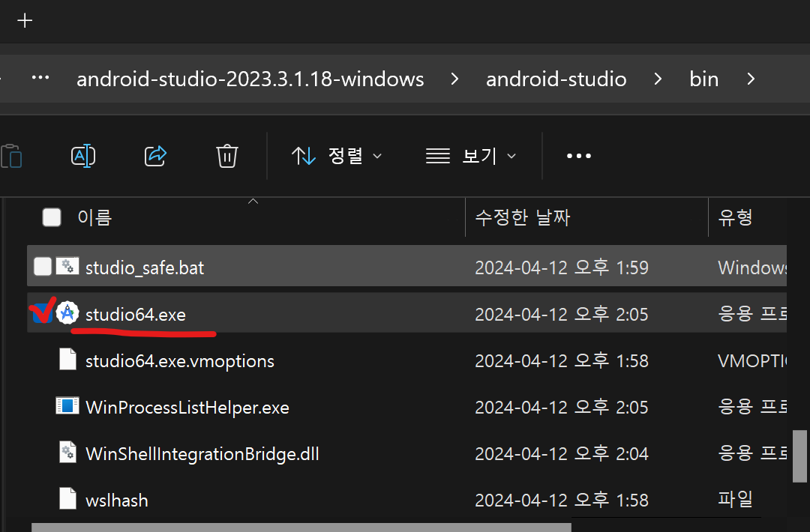
Task: Uncheck the studio64.exe row checkbox
Action: 42,312
